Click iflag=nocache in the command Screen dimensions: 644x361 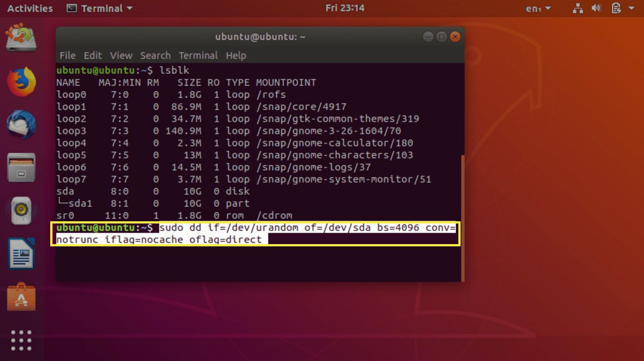(144, 240)
